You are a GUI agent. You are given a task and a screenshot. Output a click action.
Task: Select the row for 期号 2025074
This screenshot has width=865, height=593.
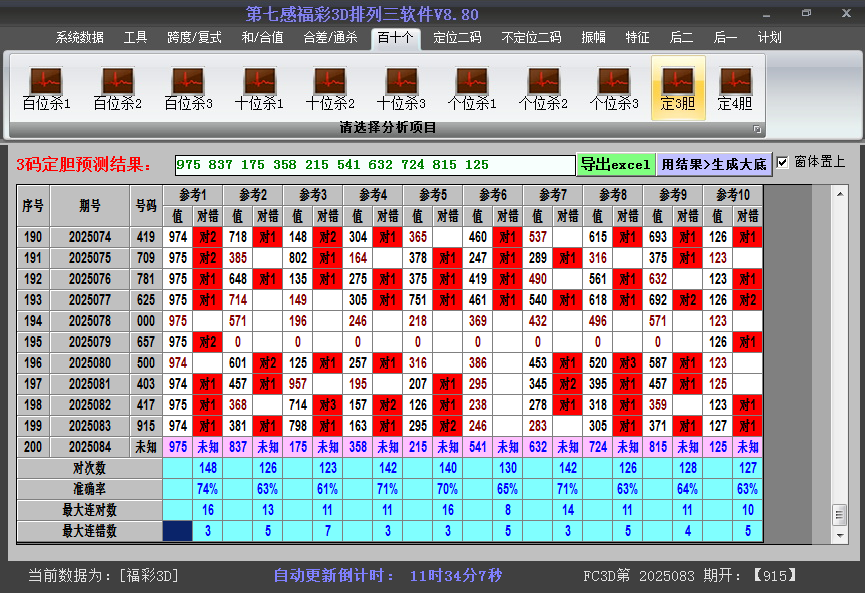[x=390, y=237]
